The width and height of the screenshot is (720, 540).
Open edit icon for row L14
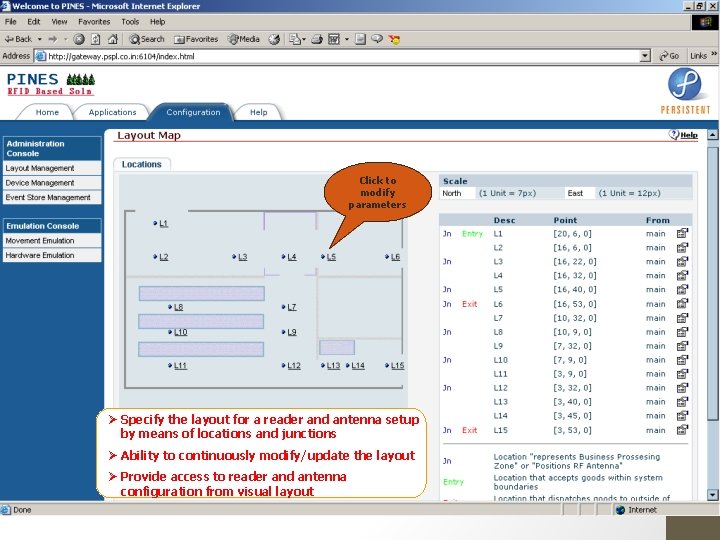tap(682, 416)
